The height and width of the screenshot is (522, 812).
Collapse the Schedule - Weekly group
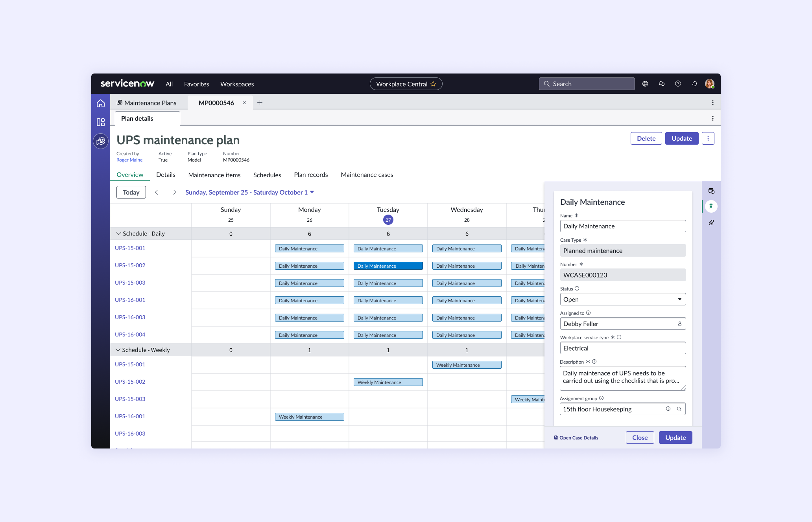click(118, 350)
